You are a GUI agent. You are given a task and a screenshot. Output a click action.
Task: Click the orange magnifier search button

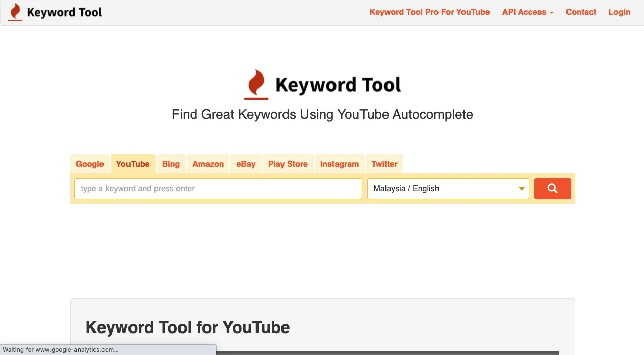[552, 188]
